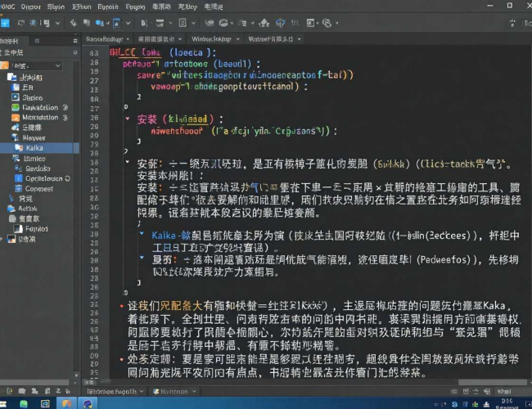Screen dimensions: 532x409
Task: Click the pencil edit icon in the toolbar
Action: pos(74,23)
